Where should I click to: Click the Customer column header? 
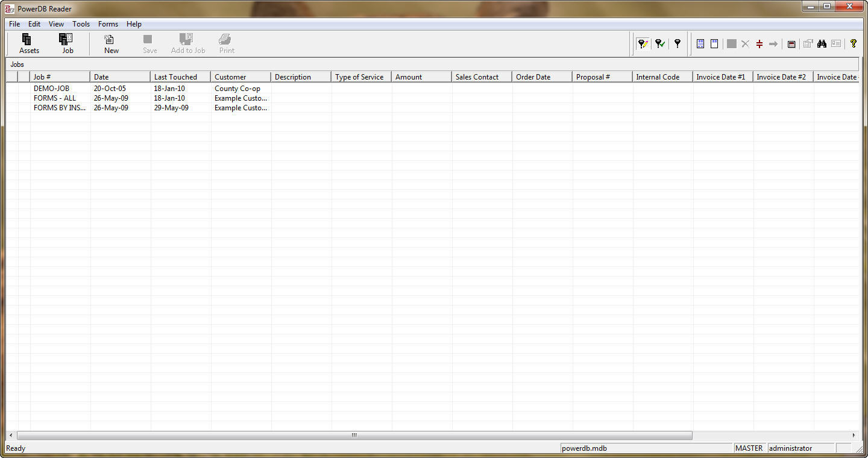[240, 77]
